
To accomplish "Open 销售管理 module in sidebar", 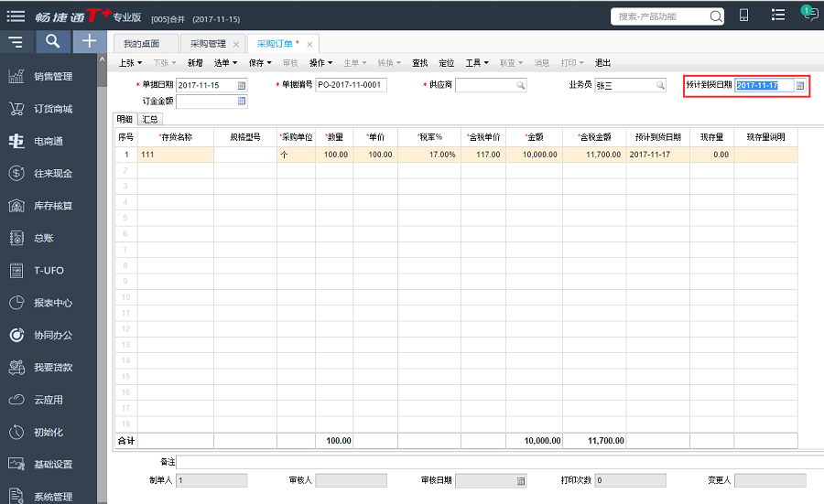I will [52, 77].
